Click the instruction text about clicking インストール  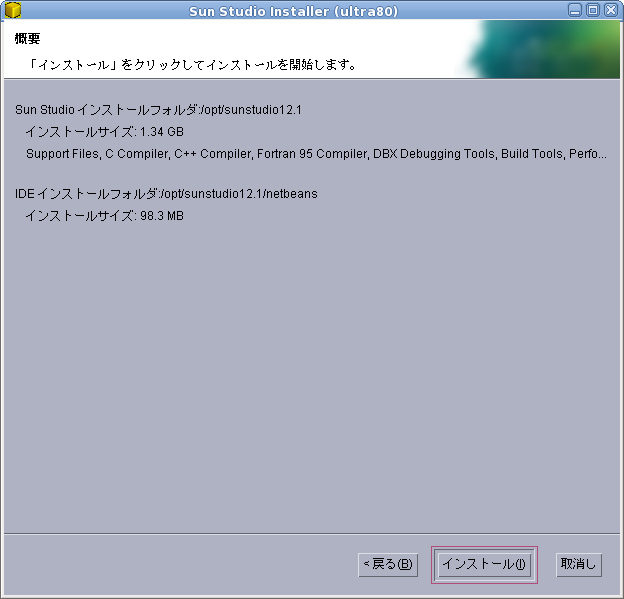click(x=192, y=64)
